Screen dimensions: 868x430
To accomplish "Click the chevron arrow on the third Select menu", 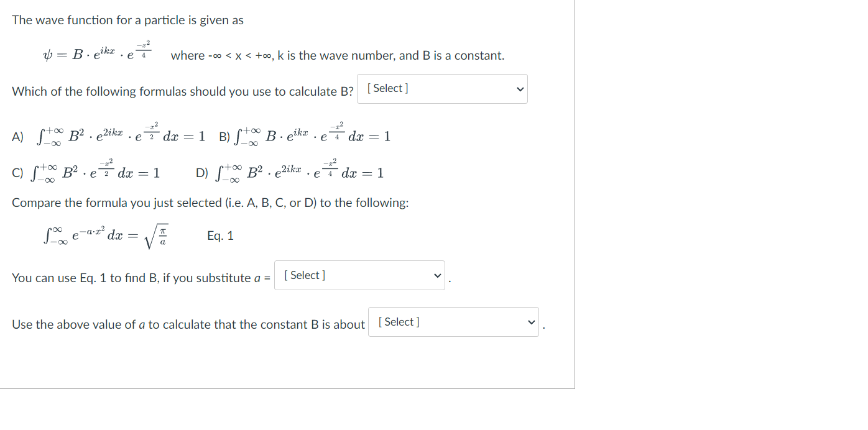I will [x=531, y=322].
